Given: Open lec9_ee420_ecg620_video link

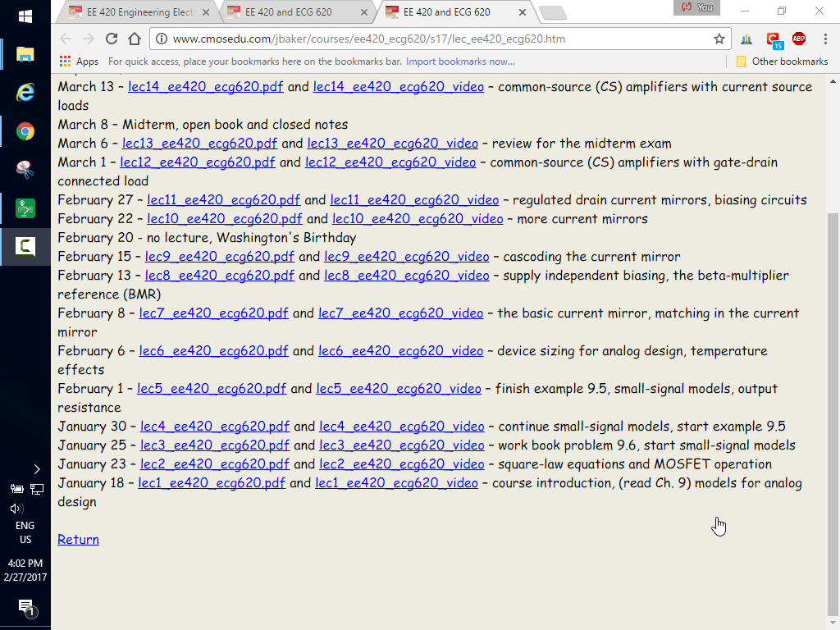Looking at the screenshot, I should (407, 257).
